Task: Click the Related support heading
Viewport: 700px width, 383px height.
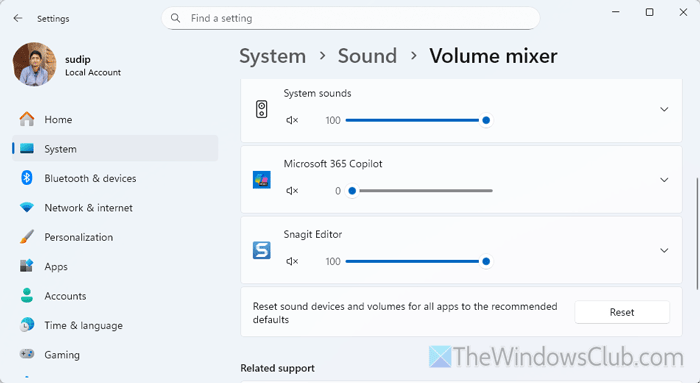Action: click(277, 368)
